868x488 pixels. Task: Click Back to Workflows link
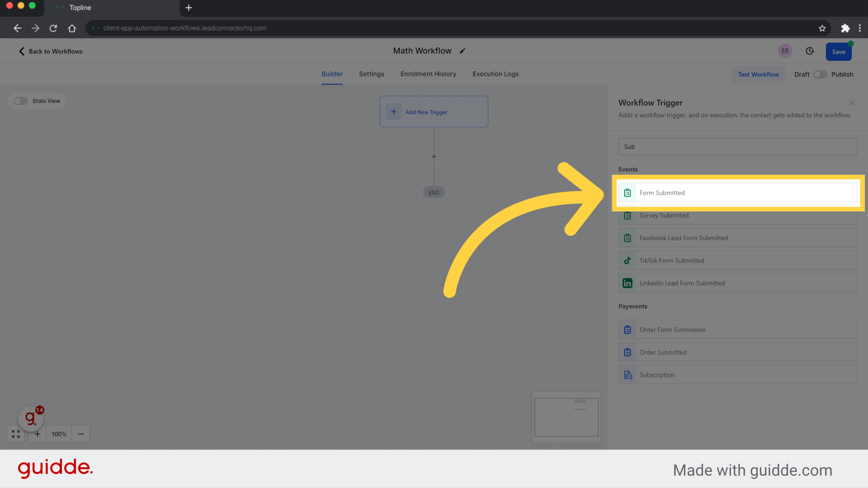(50, 51)
